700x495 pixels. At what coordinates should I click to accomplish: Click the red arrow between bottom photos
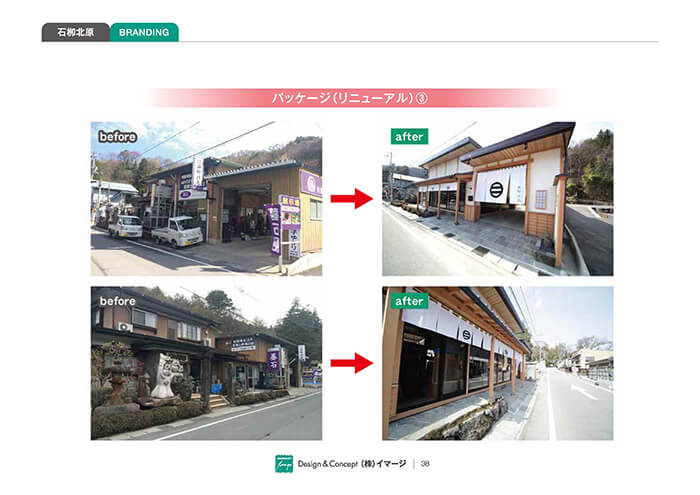click(351, 362)
